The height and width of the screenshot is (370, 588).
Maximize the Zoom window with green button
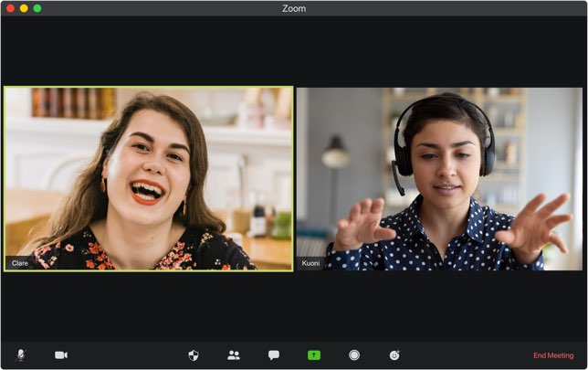tap(37, 8)
